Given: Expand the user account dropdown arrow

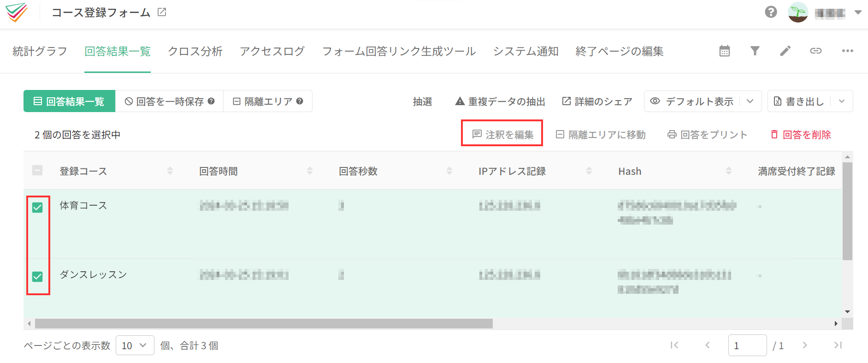Looking at the screenshot, I should click(x=858, y=12).
